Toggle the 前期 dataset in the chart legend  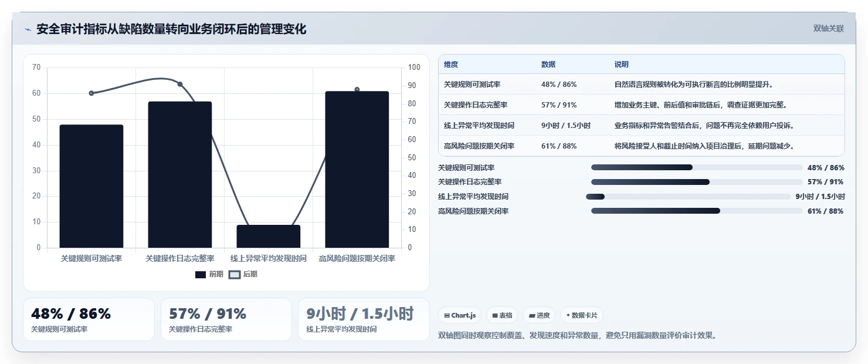(209, 274)
